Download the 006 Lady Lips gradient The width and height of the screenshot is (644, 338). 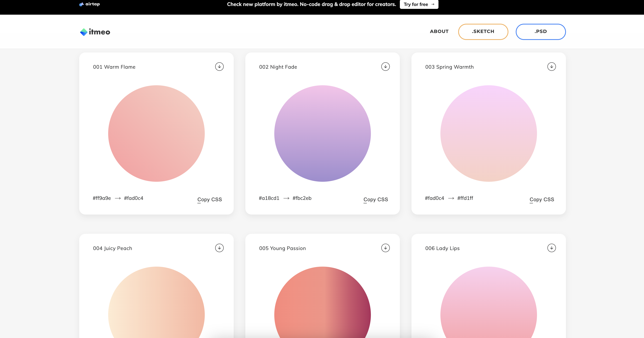[x=551, y=248]
